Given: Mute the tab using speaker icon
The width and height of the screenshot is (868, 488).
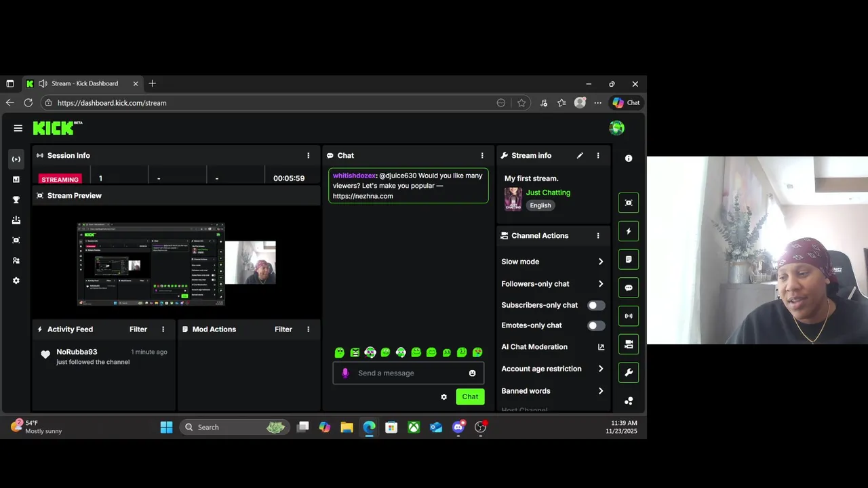Looking at the screenshot, I should (43, 83).
